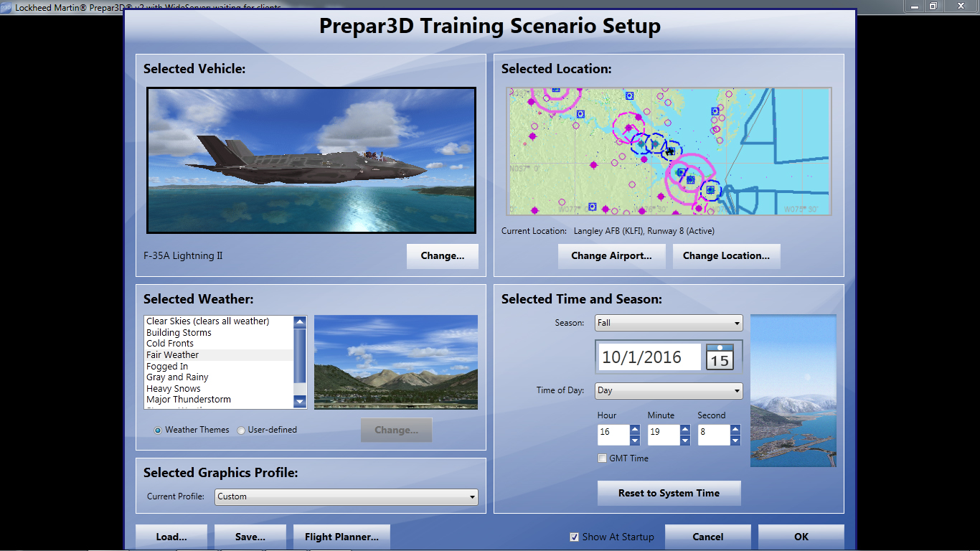Screen dimensions: 980x551
Task: Select the Weather Themes radio option
Action: coord(158,430)
